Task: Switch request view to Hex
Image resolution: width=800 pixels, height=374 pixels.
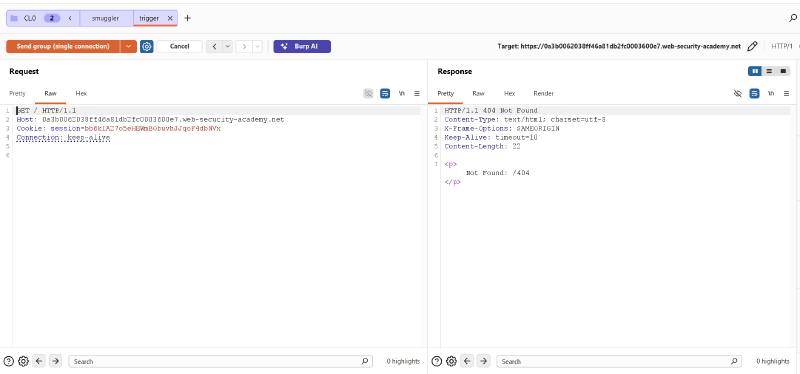Action: pos(81,93)
